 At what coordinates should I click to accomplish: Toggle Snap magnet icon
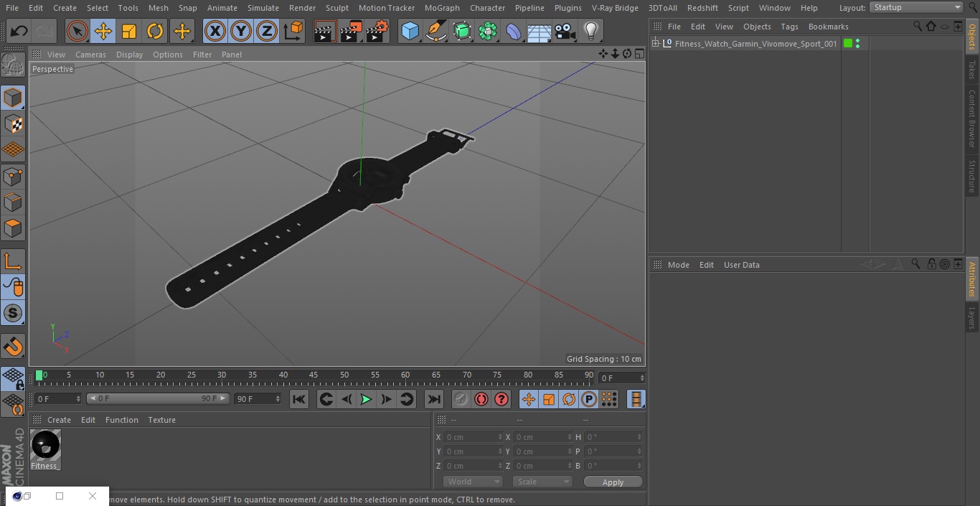[13, 346]
